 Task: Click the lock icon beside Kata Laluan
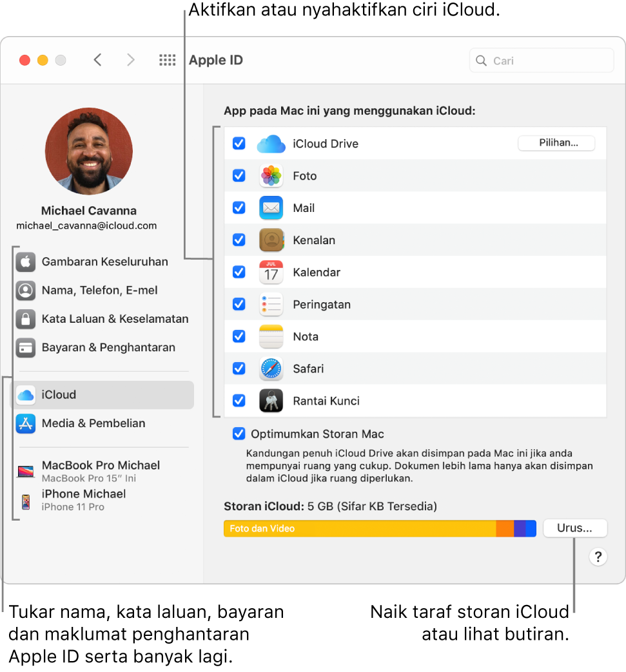(x=26, y=320)
